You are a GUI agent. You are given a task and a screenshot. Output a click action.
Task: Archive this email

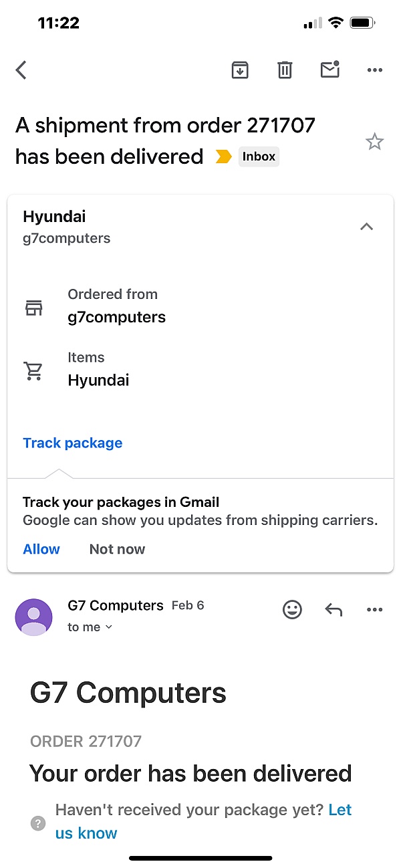[240, 70]
